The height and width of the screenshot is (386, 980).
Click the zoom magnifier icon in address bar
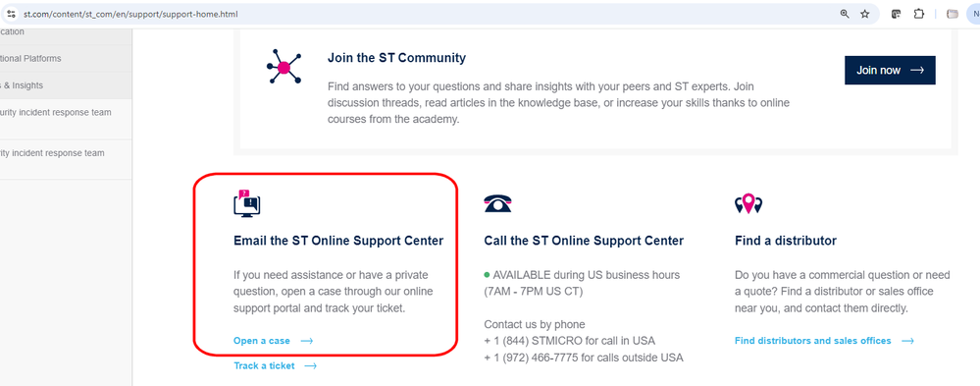coord(845,14)
